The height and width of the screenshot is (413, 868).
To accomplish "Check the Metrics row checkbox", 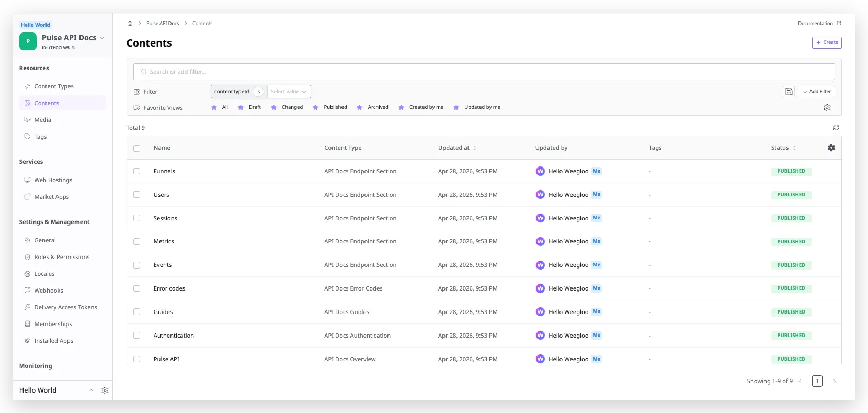I will 136,241.
